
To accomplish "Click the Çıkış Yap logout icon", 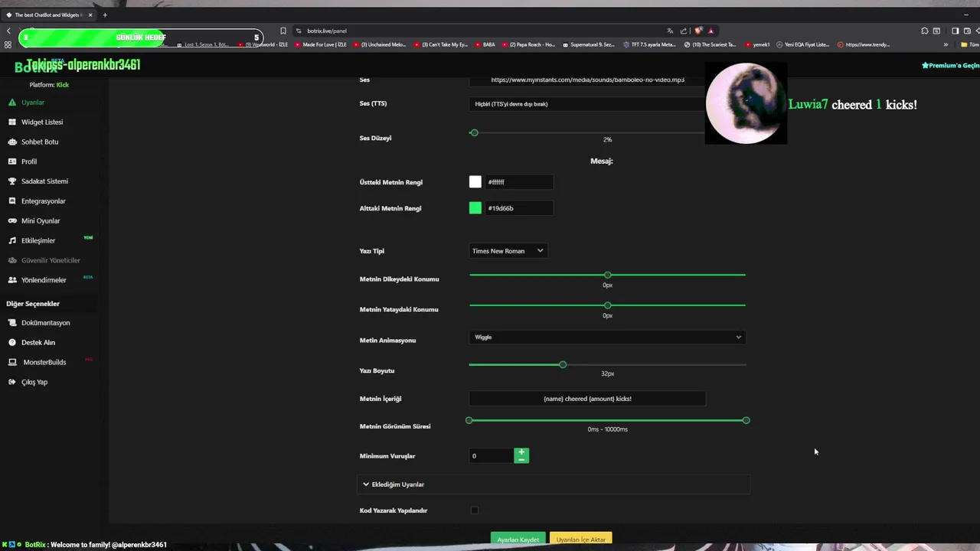I will [x=12, y=382].
